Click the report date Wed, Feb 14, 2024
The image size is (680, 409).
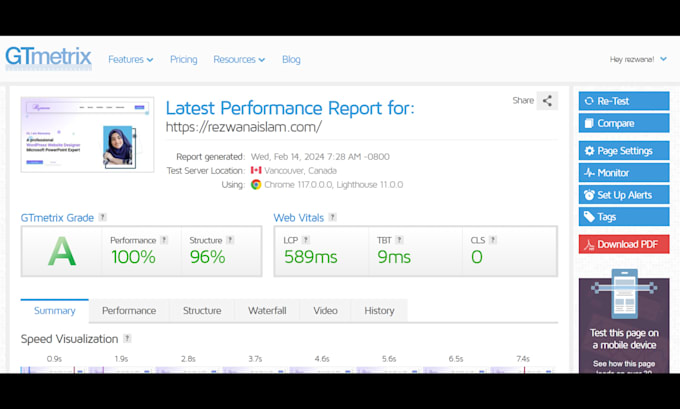320,157
